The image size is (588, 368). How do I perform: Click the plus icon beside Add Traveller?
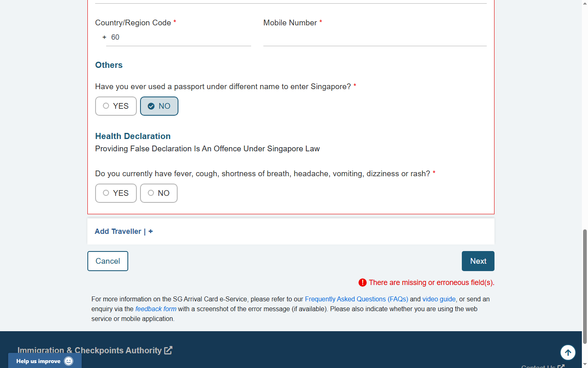pos(151,231)
